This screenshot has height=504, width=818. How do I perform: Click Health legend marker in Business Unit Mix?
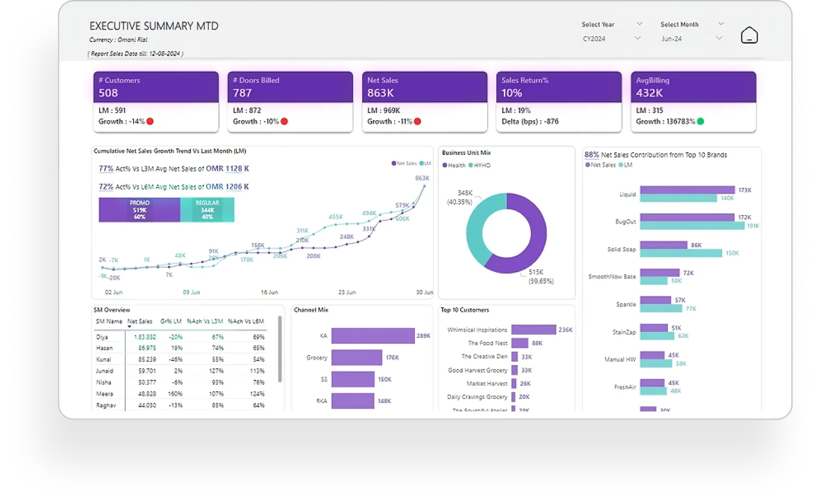pyautogui.click(x=445, y=166)
